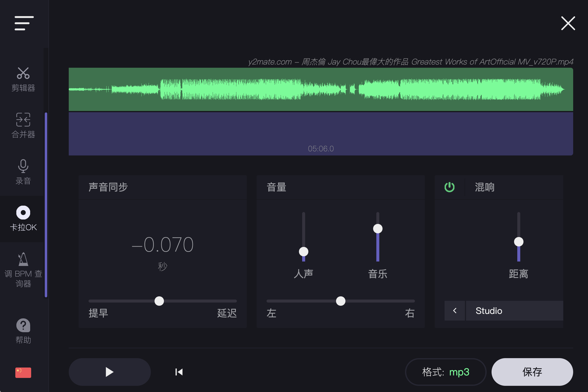Click the left chevron beside Studio

[x=455, y=311]
